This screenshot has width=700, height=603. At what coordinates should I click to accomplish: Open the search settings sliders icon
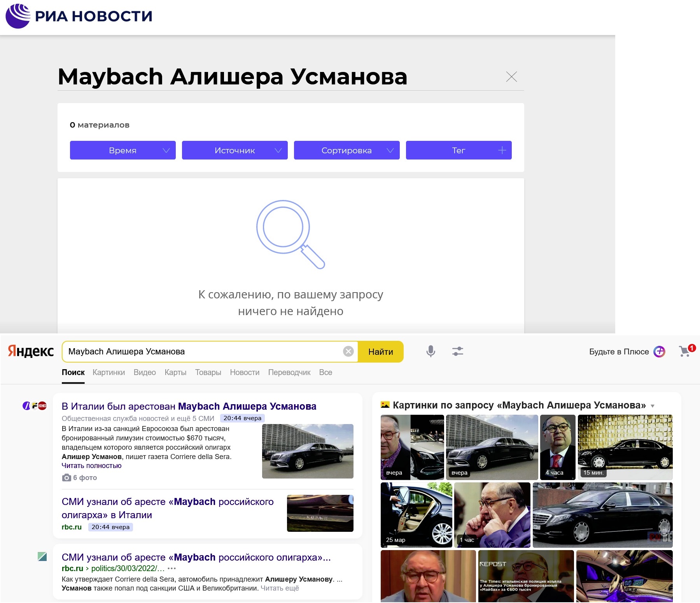tap(458, 351)
